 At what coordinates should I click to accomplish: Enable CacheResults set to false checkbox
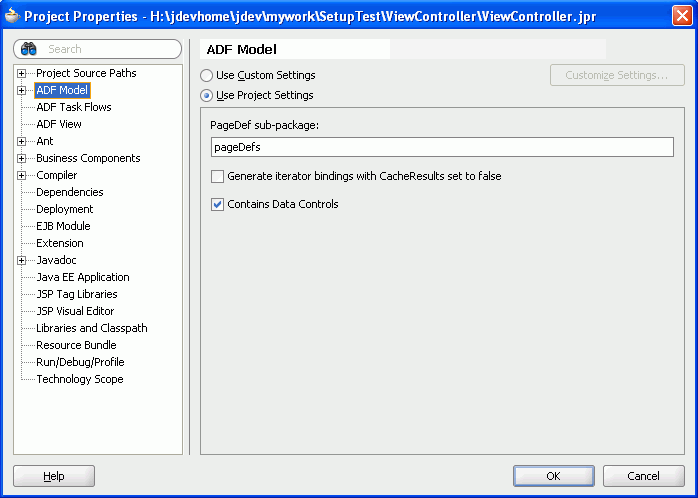pos(217,176)
